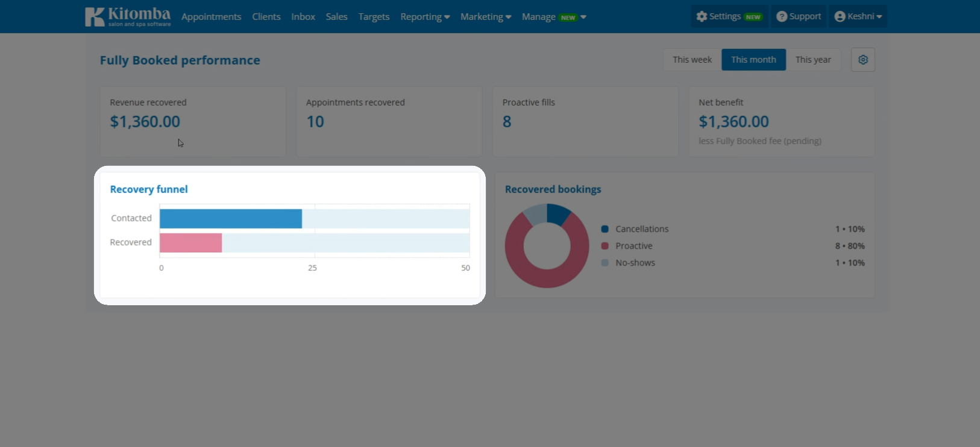Open the Appointments menu item
The width and height of the screenshot is (980, 447).
[x=211, y=17]
